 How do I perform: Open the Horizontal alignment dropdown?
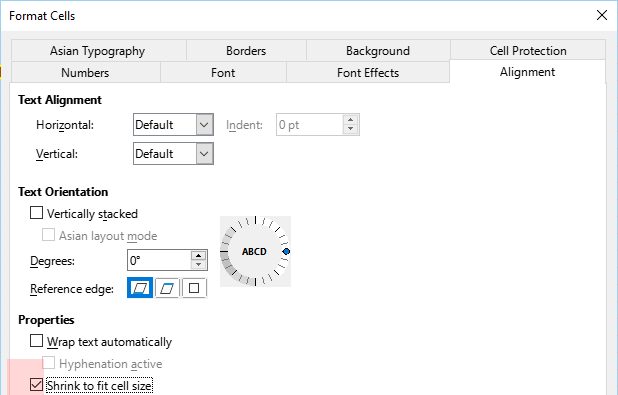205,125
